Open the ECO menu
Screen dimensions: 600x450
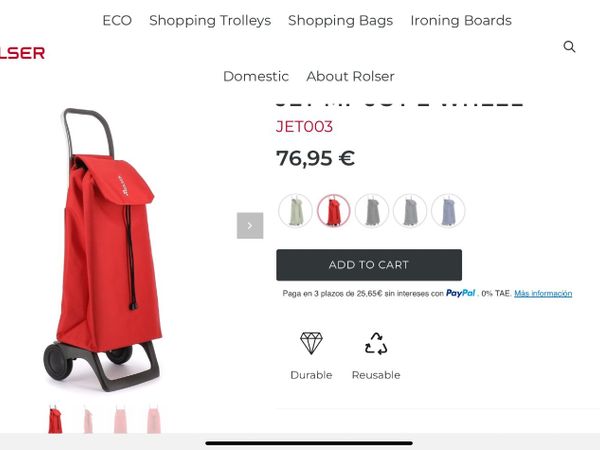tap(117, 20)
